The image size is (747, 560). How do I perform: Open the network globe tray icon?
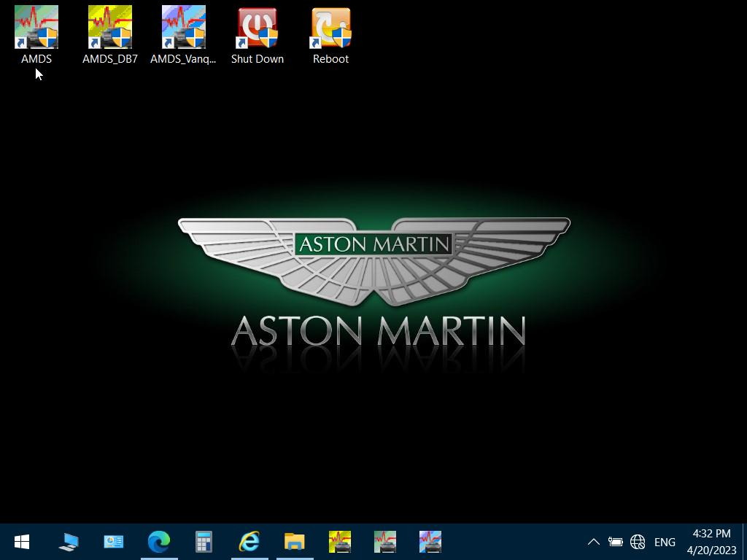[x=638, y=542]
